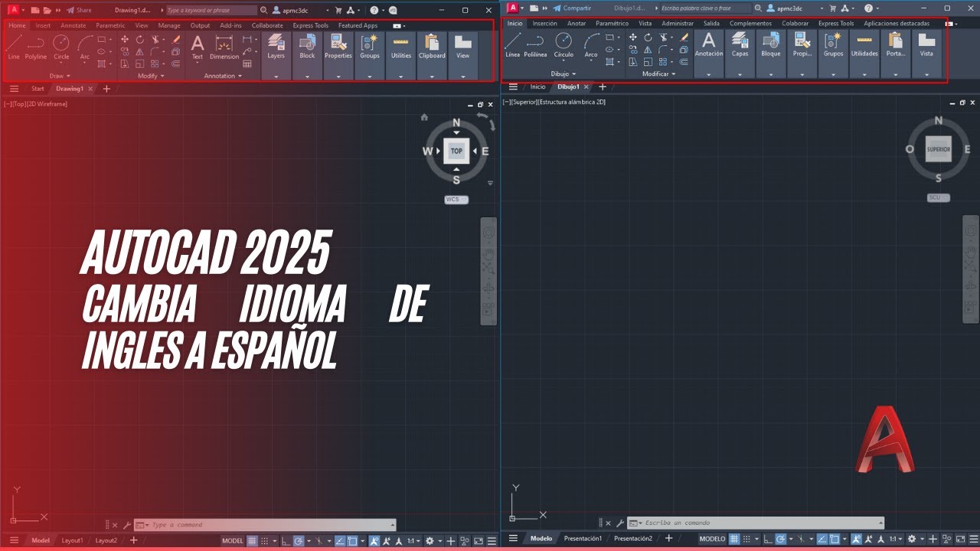This screenshot has height=551, width=980.
Task: Open the Bloque panel dropdown
Action: click(771, 74)
